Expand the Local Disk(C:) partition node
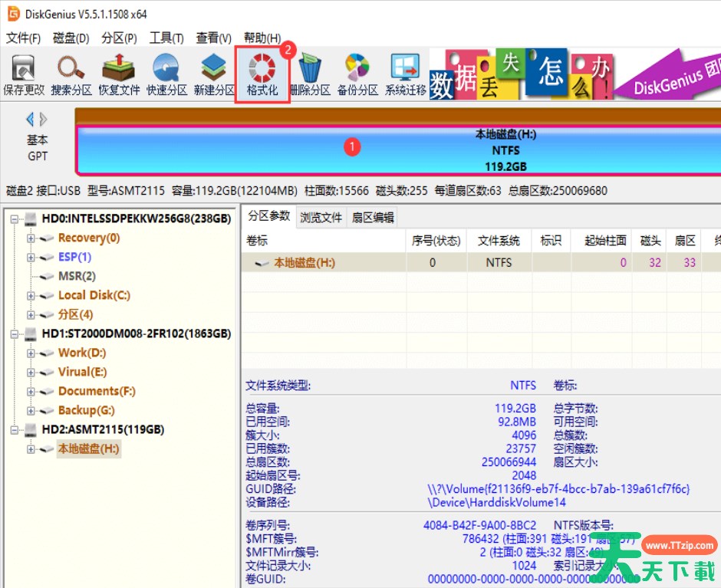Viewport: 721px width, 588px height. click(31, 296)
